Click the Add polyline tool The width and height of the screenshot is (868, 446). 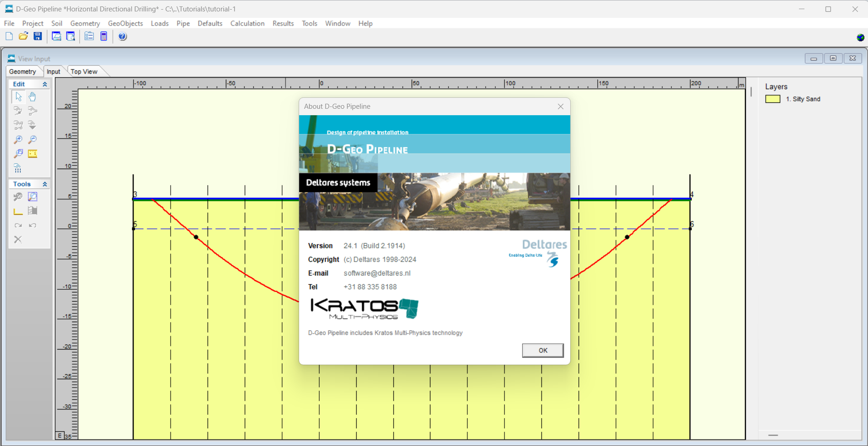tap(18, 125)
